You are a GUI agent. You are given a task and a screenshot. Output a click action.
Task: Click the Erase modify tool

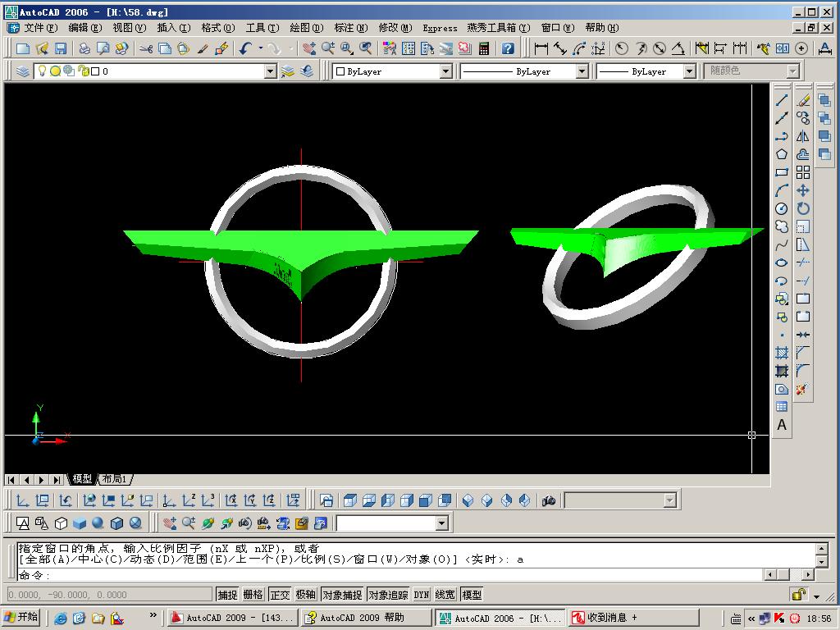(803, 100)
